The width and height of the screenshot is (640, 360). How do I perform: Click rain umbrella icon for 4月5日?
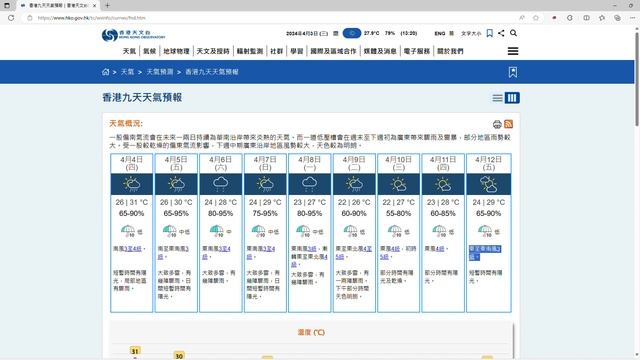169,231
